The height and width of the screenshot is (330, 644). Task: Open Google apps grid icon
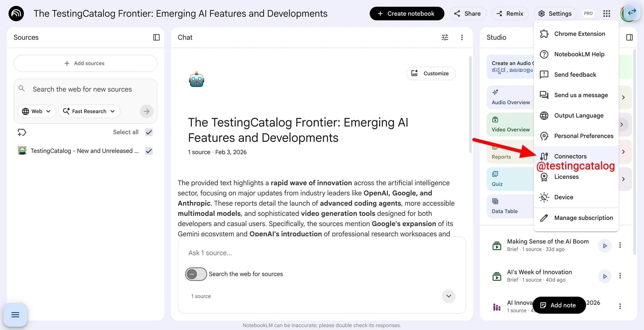click(x=607, y=14)
